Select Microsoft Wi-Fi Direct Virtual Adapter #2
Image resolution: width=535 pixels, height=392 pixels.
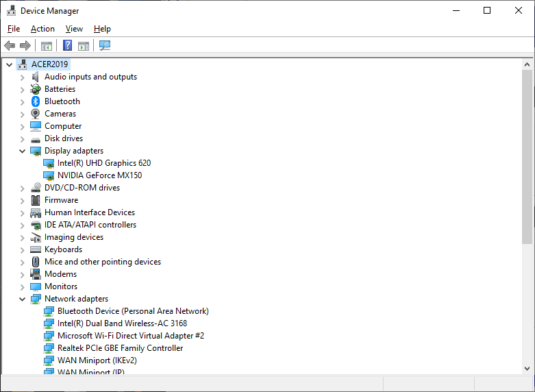pyautogui.click(x=131, y=335)
